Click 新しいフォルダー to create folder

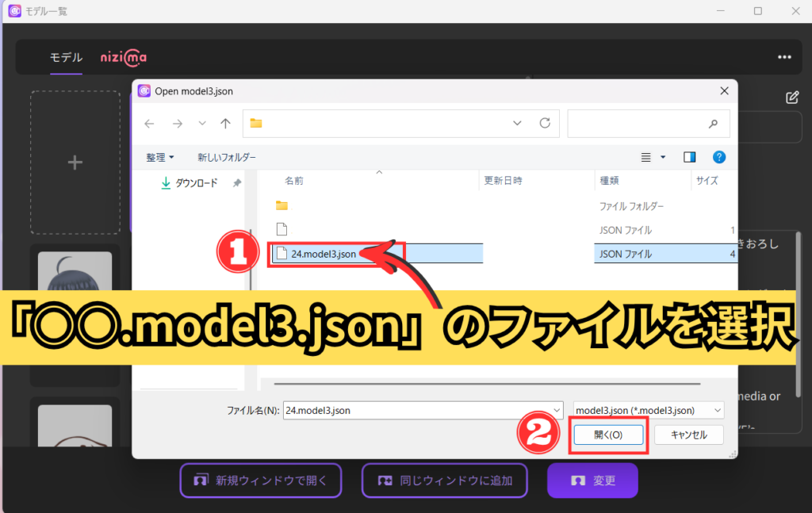227,157
